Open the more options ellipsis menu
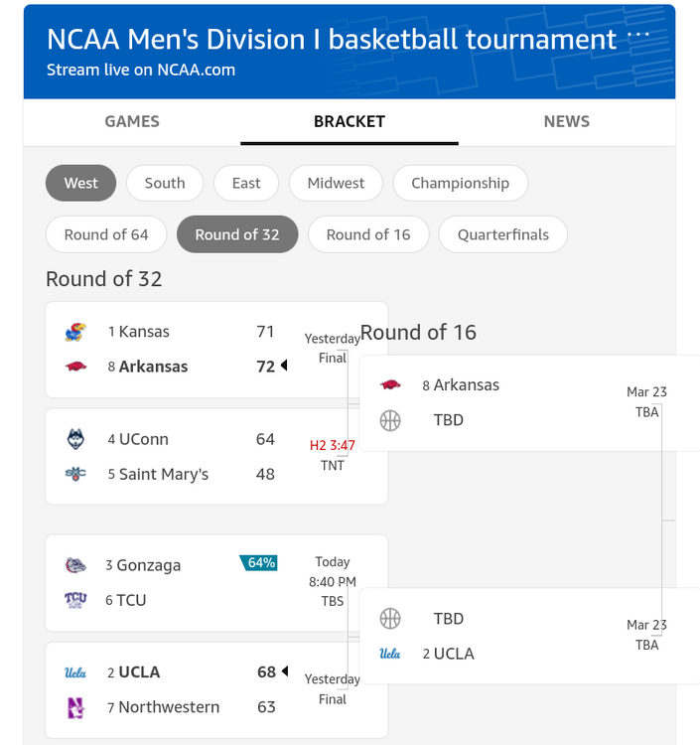Viewport: 700px width, 745px height. [x=639, y=34]
